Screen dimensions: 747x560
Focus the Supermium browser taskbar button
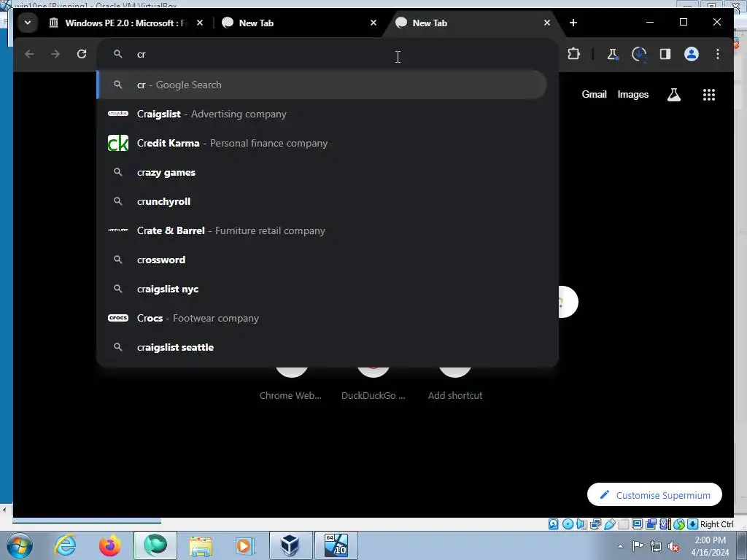click(x=155, y=545)
